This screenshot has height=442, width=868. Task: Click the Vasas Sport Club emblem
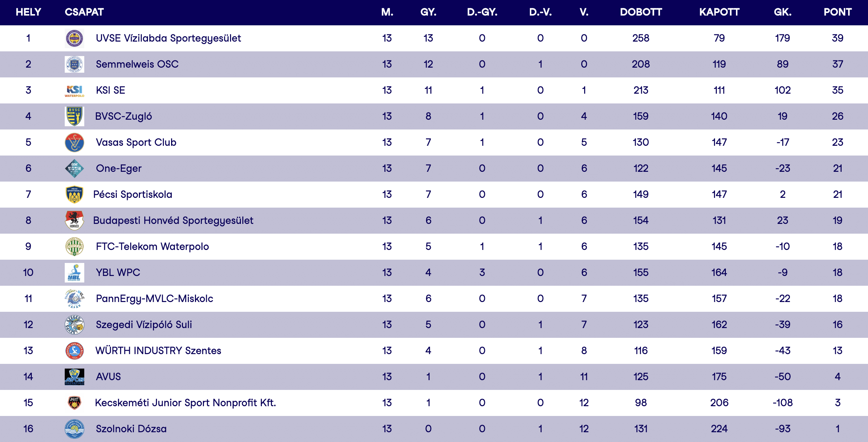tap(75, 143)
